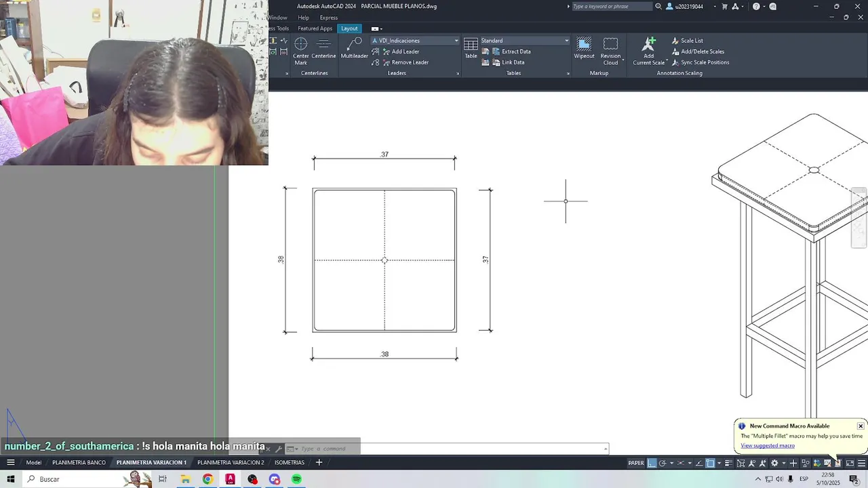868x488 pixels.
Task: Insert a Table from Tables panel
Action: click(471, 48)
